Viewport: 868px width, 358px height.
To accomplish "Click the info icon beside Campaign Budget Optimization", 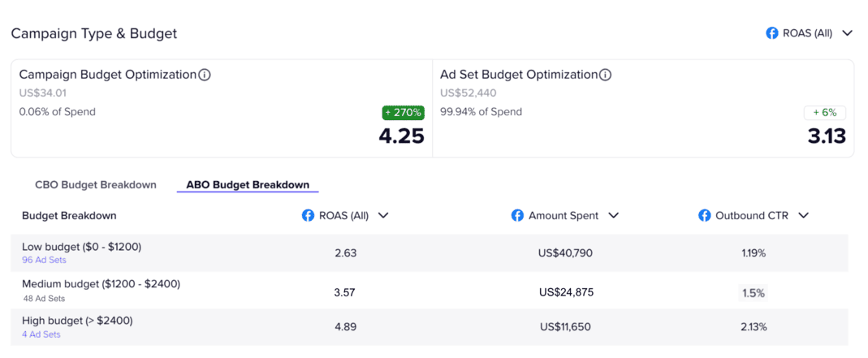I will [205, 75].
